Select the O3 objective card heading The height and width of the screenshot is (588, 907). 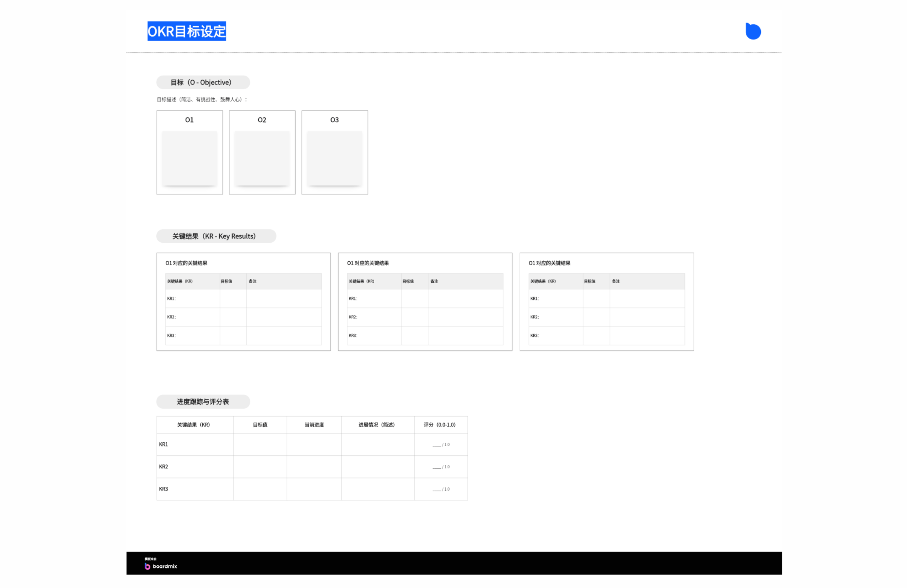(335, 120)
